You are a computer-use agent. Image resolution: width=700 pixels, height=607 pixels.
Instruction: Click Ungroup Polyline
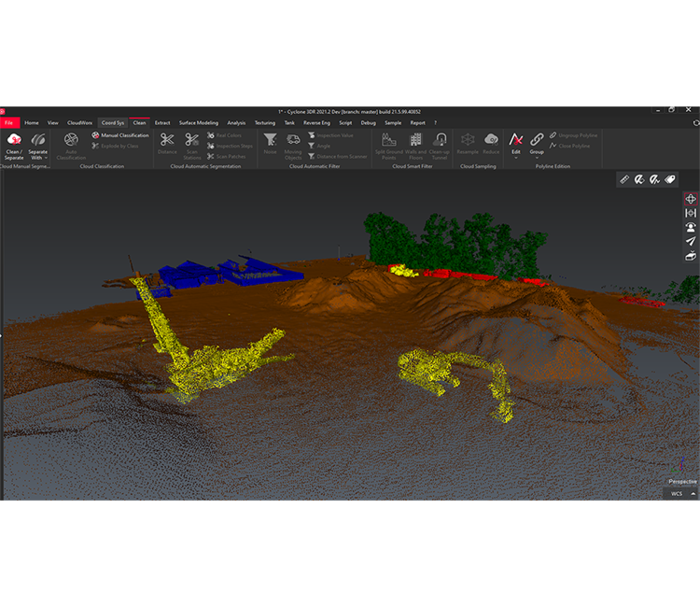point(573,135)
